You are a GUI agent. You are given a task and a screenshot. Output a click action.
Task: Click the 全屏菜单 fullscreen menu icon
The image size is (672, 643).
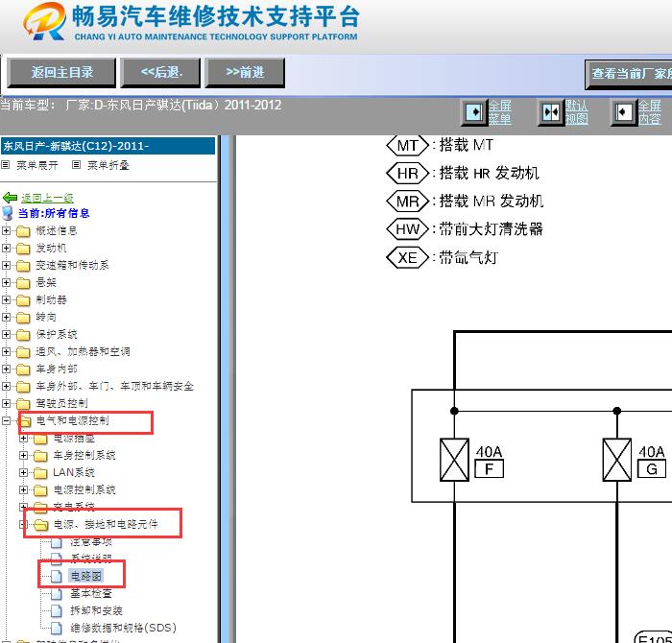[x=474, y=112]
